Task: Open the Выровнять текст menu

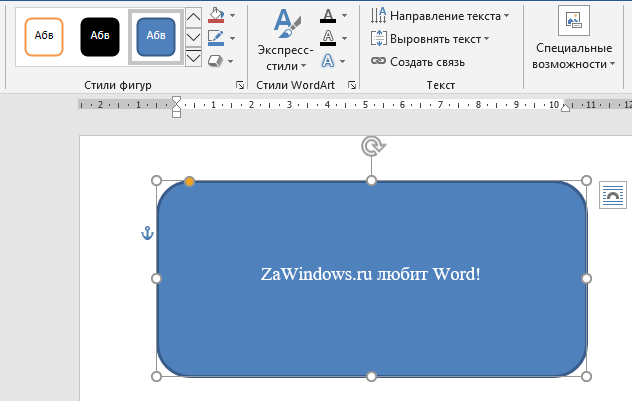Action: coord(430,39)
